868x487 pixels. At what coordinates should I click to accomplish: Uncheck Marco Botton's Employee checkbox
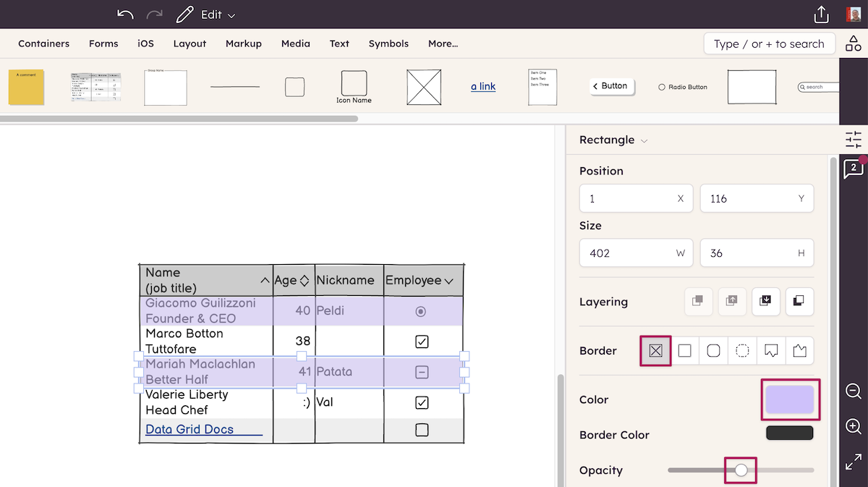(x=423, y=341)
